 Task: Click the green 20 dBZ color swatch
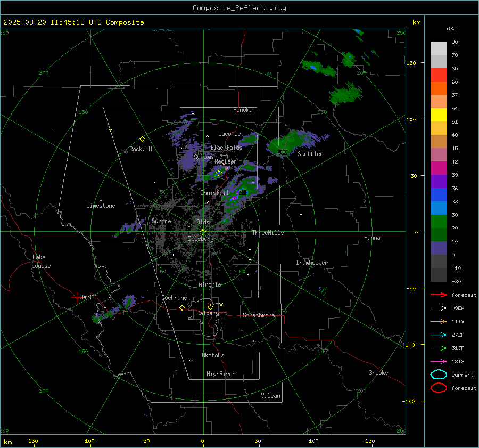click(439, 222)
